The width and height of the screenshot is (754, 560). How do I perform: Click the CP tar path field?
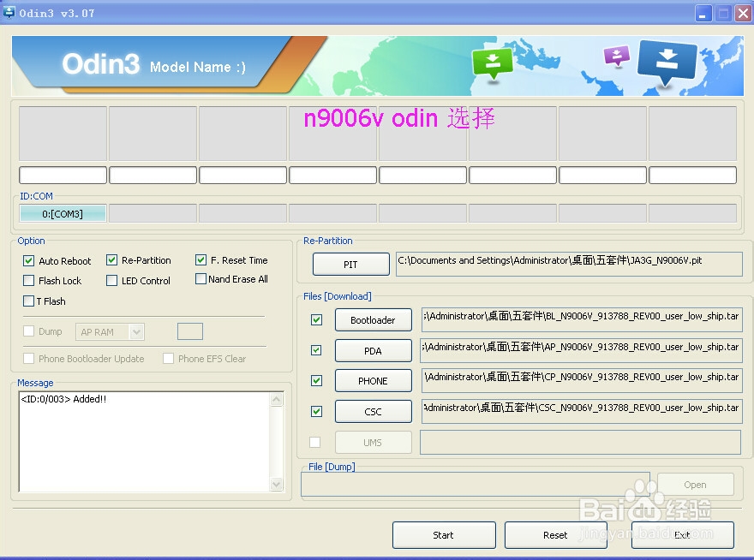[582, 381]
